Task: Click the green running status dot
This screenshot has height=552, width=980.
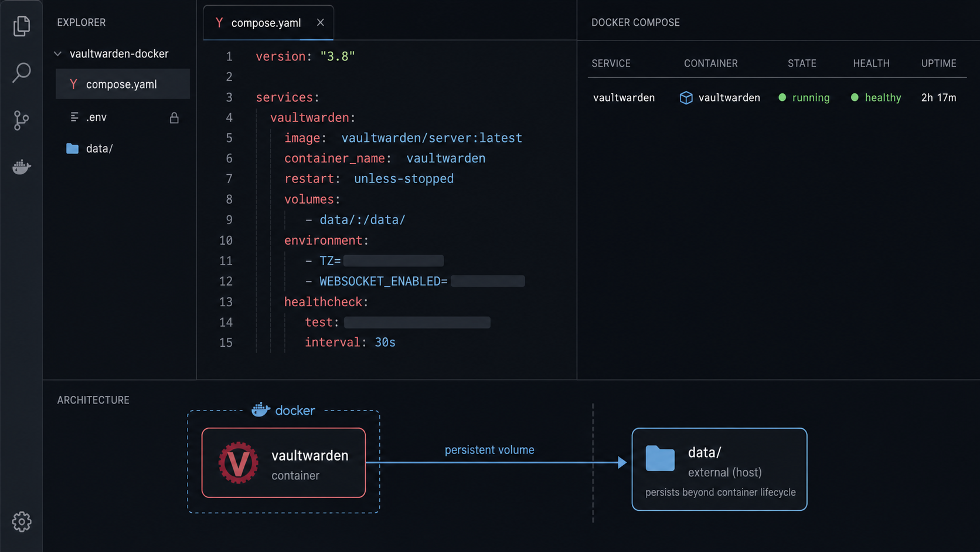Action: pos(782,97)
